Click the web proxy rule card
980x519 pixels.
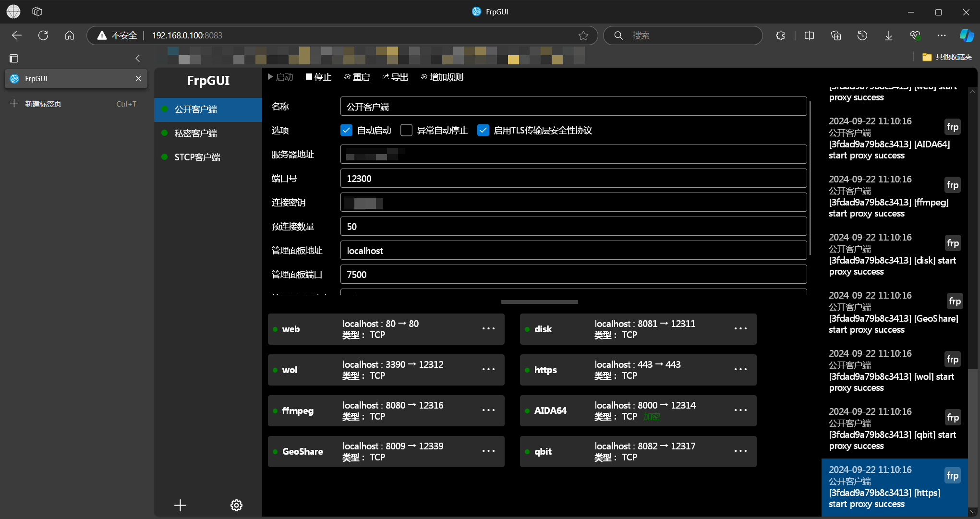pos(386,329)
